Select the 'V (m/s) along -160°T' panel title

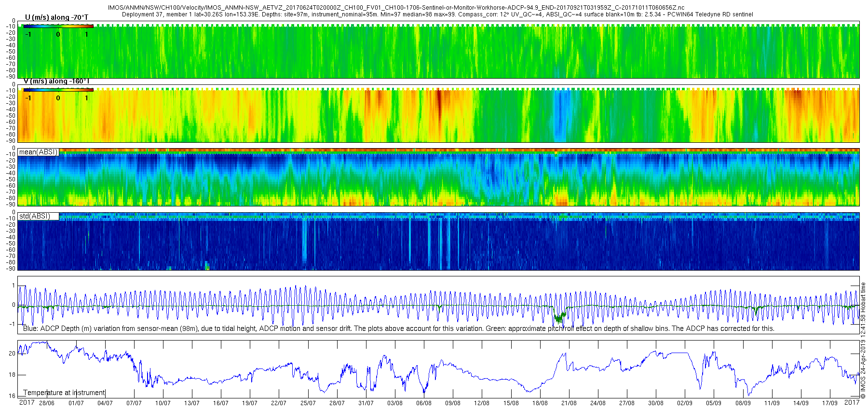[x=56, y=81]
